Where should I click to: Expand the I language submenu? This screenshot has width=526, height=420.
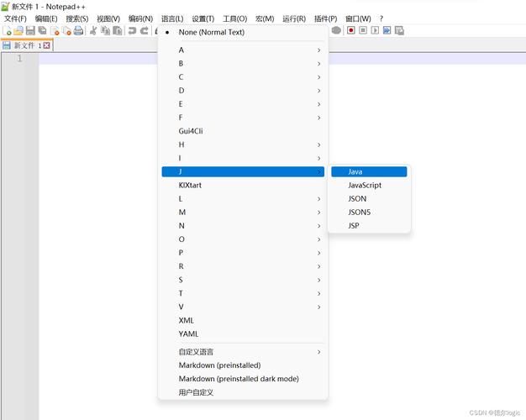tap(243, 158)
